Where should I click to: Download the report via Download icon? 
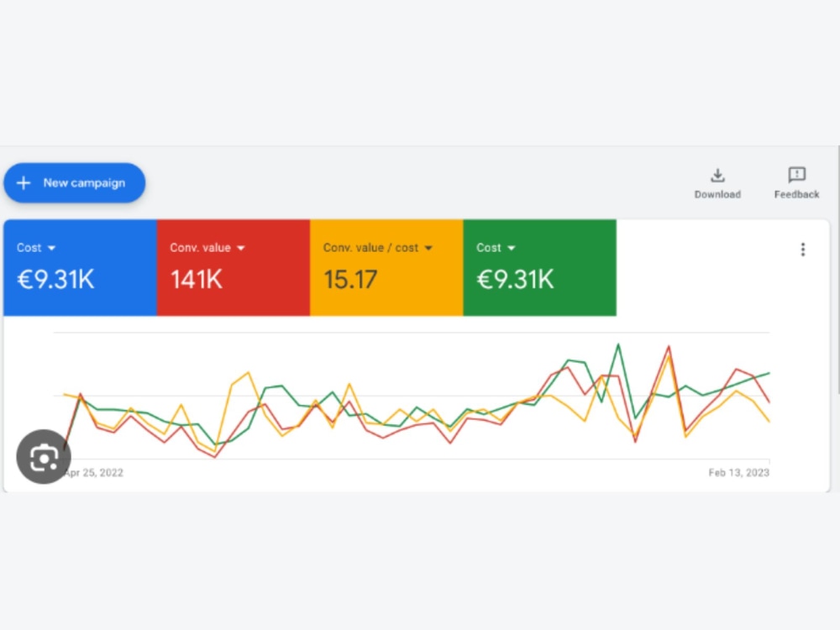pos(717,176)
